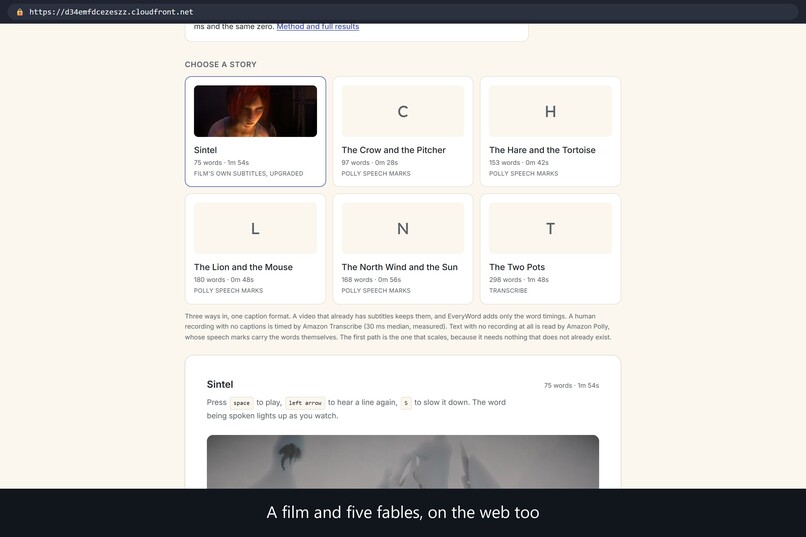Click the 'Three ways in, one caption format' paragraph
The image size is (806, 537).
tap(398, 327)
